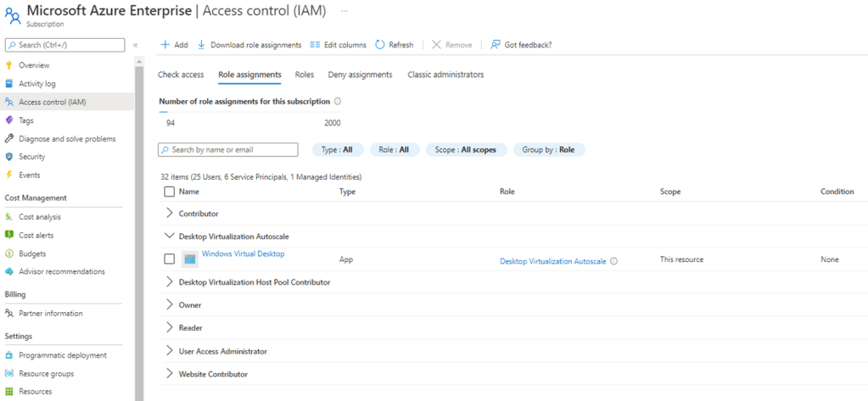868x401 pixels.
Task: Expand the Contributor role group
Action: [169, 214]
